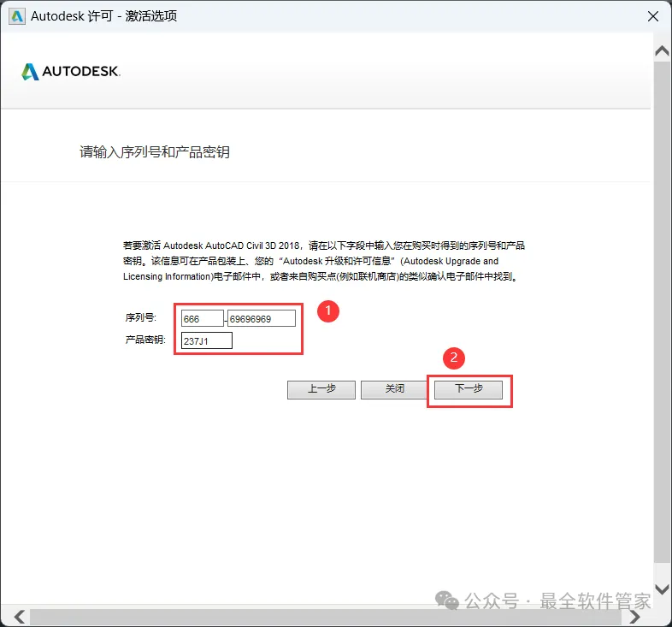Click horizontal scrollbar right arrow
The height and width of the screenshot is (627, 672).
point(634,617)
